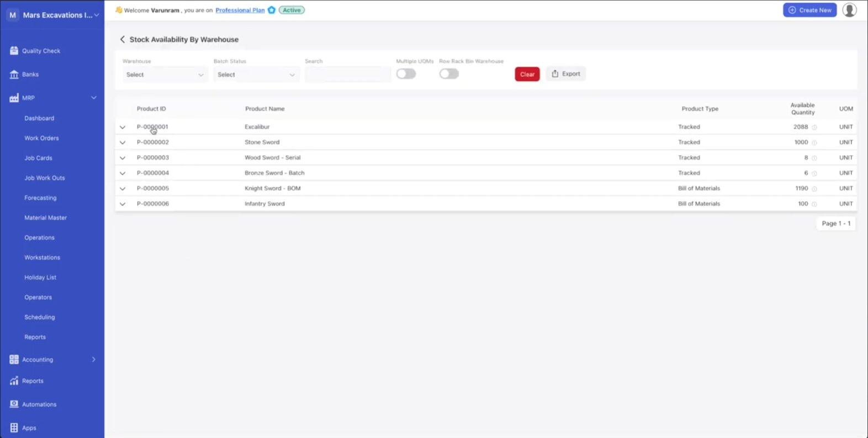Image resolution: width=868 pixels, height=438 pixels.
Task: Expand the Knight Sword - BOM row
Action: 123,188
